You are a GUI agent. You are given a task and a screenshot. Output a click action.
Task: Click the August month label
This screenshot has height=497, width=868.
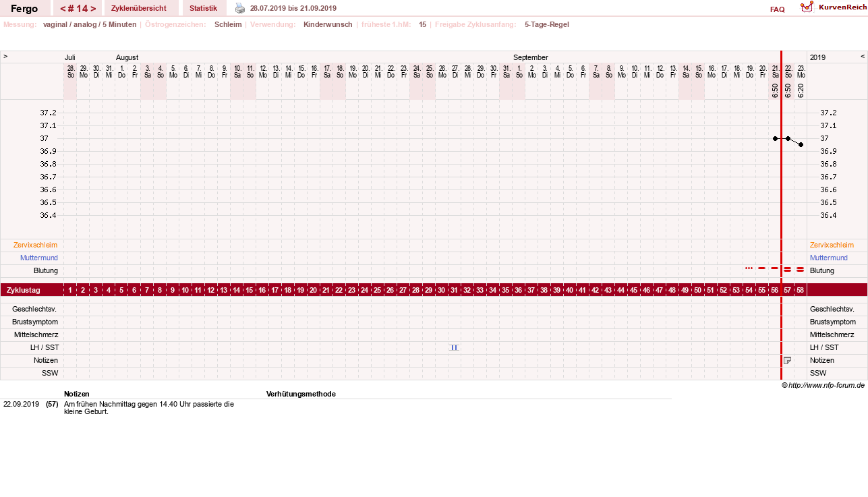tap(127, 57)
